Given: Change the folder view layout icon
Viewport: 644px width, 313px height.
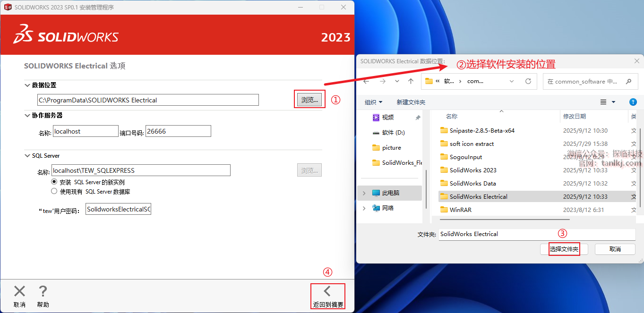Looking at the screenshot, I should click(x=603, y=102).
